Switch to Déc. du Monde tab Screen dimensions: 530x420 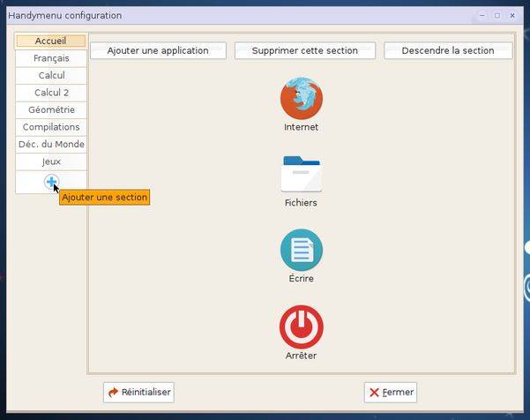pyautogui.click(x=51, y=145)
